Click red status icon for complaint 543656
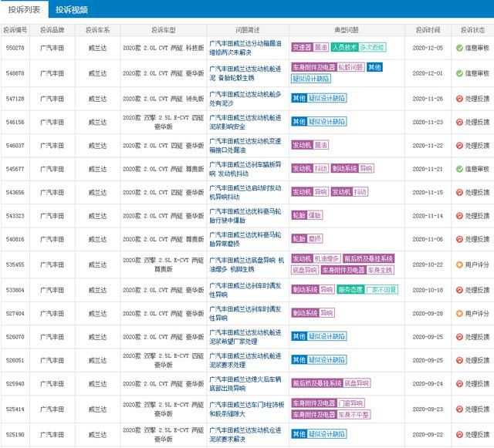This screenshot has width=494, height=448. (459, 192)
